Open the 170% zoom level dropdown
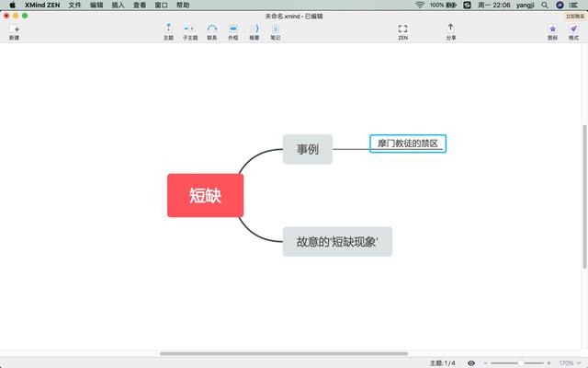Screen dimensions: 588x368 pyautogui.click(x=570, y=363)
